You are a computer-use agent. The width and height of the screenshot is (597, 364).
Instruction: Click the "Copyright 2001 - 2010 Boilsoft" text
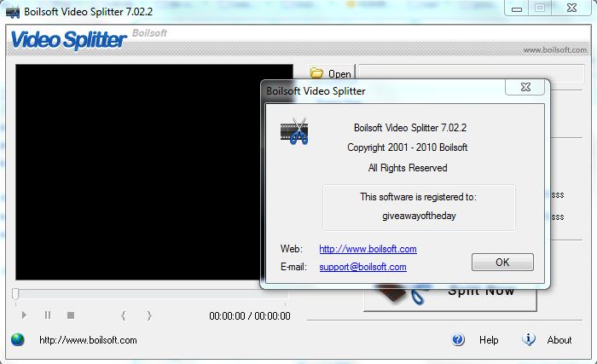pyautogui.click(x=408, y=147)
